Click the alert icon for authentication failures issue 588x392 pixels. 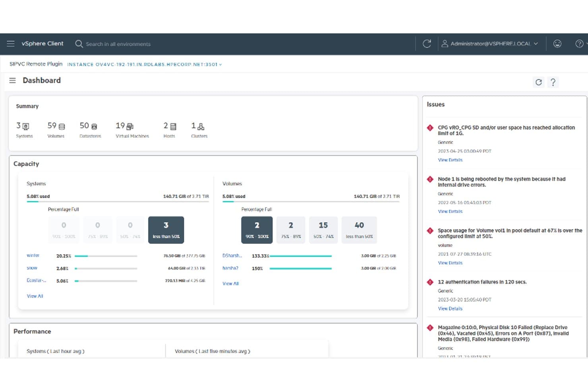(x=430, y=282)
